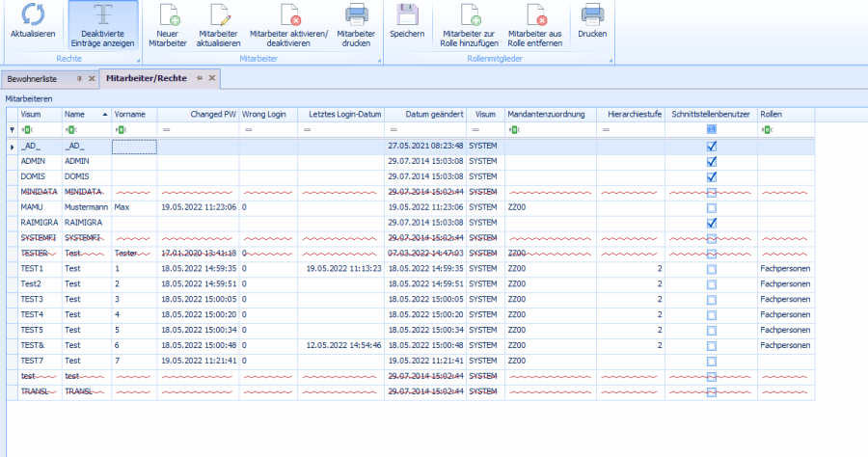Check Schnittstellenbenutzer for the TEST1 row
The height and width of the screenshot is (457, 868).
tap(711, 268)
